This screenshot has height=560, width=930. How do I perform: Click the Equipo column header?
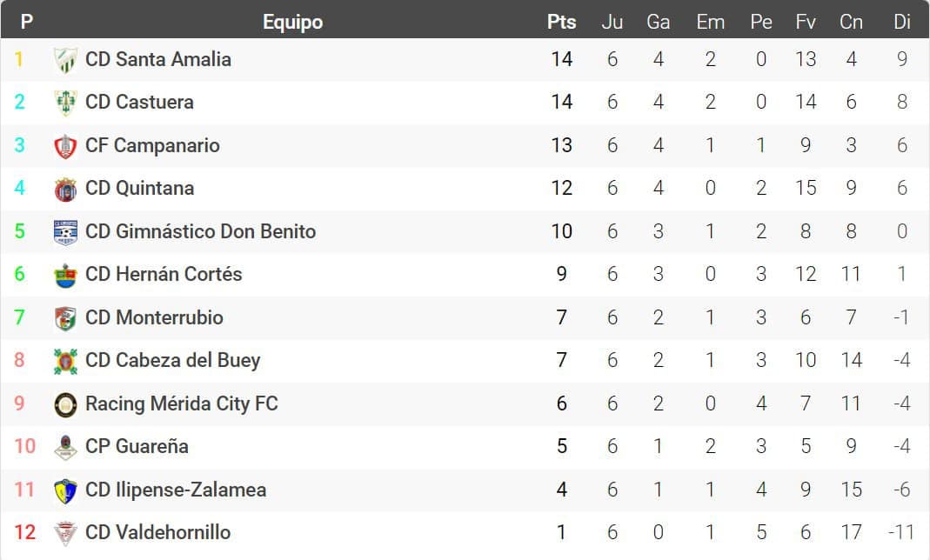(x=293, y=22)
